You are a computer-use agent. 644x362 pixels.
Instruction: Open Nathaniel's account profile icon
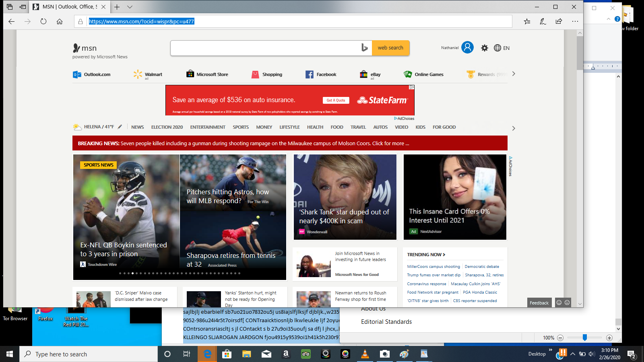[467, 47]
